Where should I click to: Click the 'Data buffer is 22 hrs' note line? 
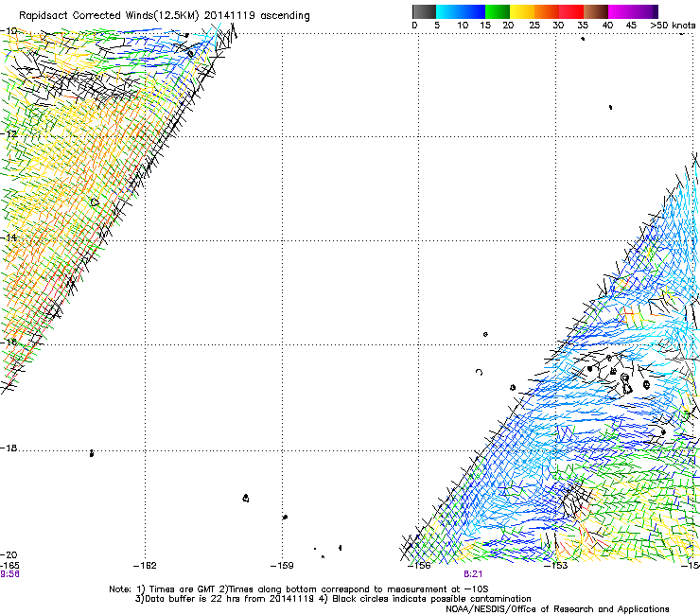coord(333,599)
